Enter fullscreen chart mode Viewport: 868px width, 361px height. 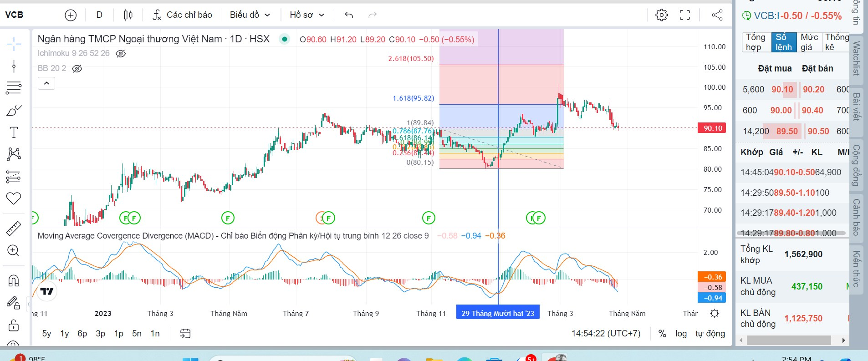685,15
